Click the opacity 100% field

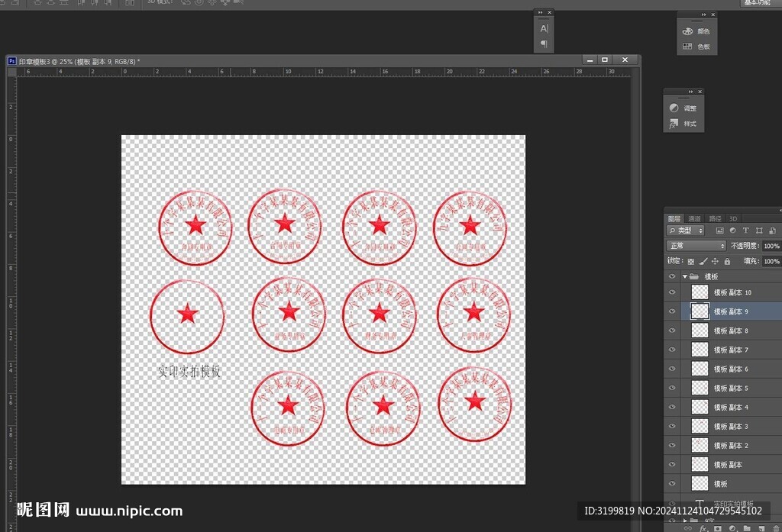click(771, 246)
